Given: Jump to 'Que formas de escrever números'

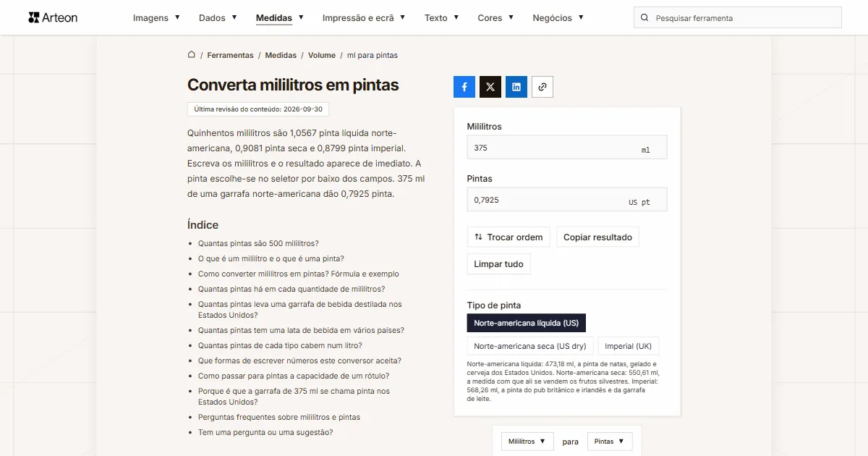Looking at the screenshot, I should click(x=299, y=360).
